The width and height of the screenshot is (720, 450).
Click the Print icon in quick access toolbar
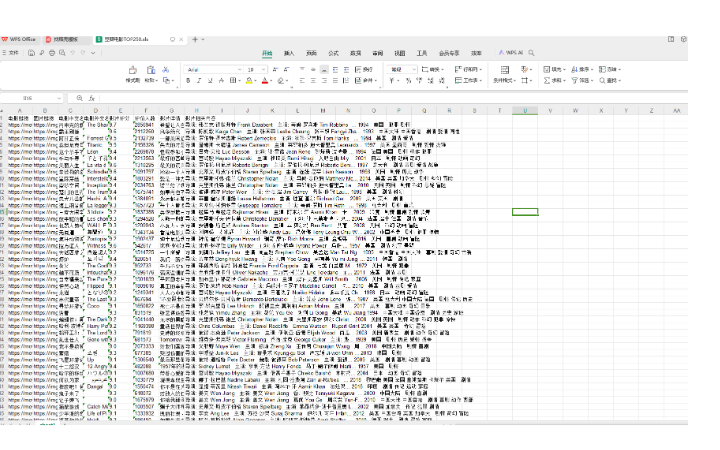(52, 53)
